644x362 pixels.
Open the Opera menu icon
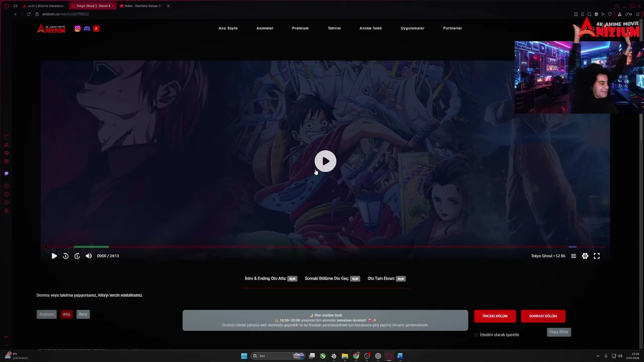6,6
